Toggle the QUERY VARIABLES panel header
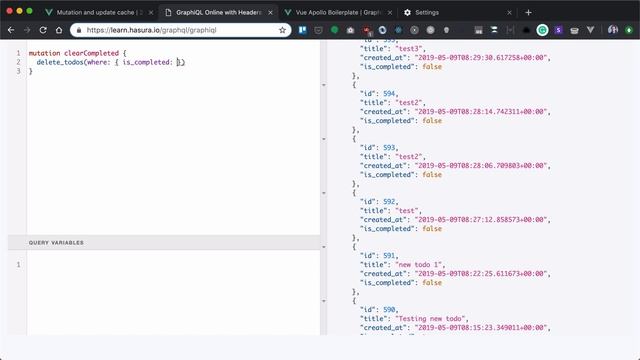The image size is (640, 360). point(164,242)
